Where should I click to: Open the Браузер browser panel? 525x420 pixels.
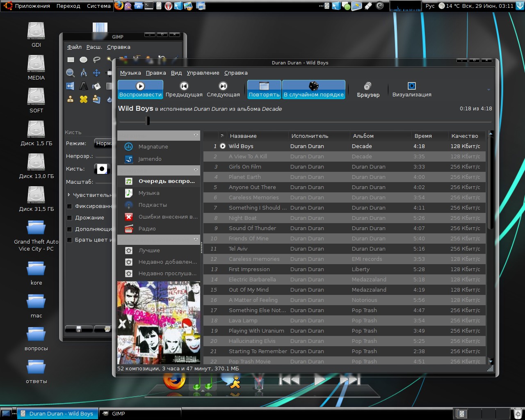tap(368, 89)
